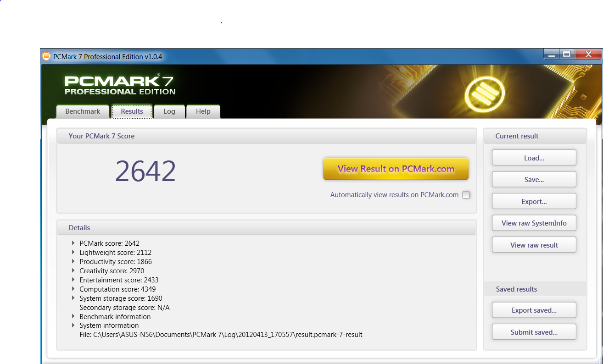Expand the Entertainment score row
603x364 pixels.
pyautogui.click(x=73, y=280)
